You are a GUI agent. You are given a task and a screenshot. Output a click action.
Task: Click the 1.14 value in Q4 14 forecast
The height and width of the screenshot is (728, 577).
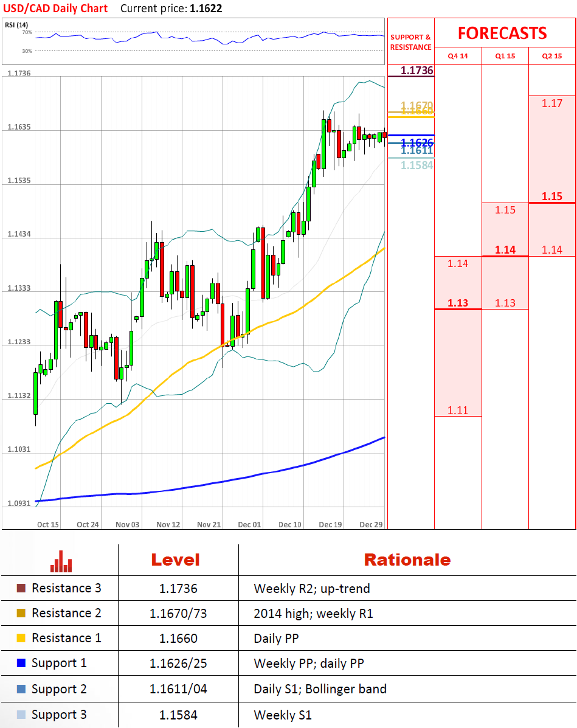(458, 264)
